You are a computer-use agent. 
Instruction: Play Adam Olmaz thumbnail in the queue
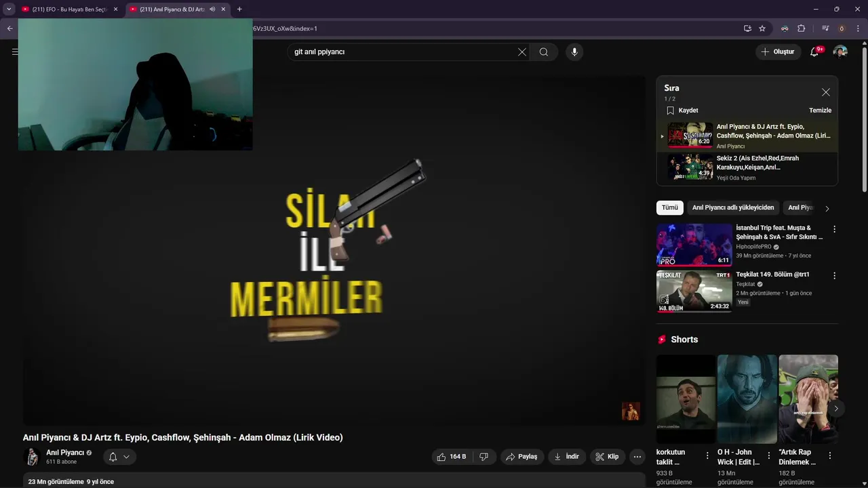coord(690,135)
